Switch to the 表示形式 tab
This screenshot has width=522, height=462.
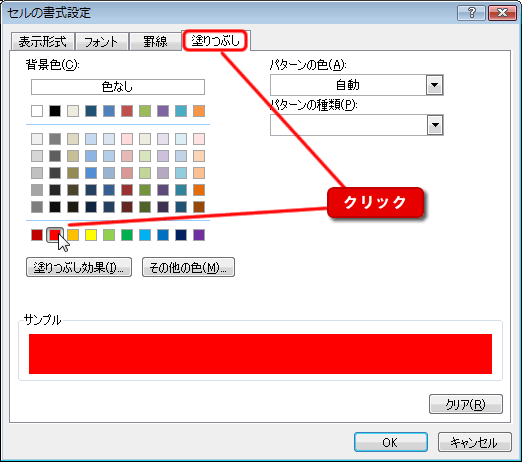pos(42,42)
